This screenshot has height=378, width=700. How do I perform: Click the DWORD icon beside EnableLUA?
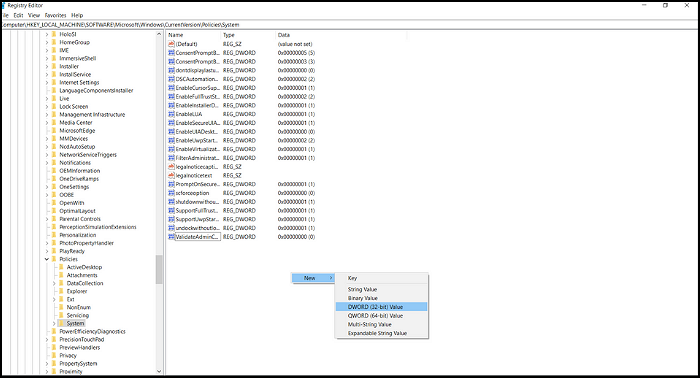click(171, 114)
